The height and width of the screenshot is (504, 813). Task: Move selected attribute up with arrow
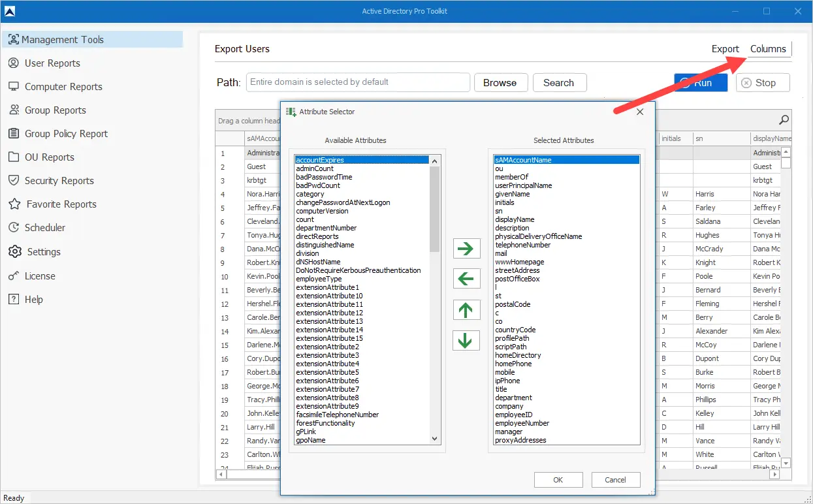click(466, 309)
